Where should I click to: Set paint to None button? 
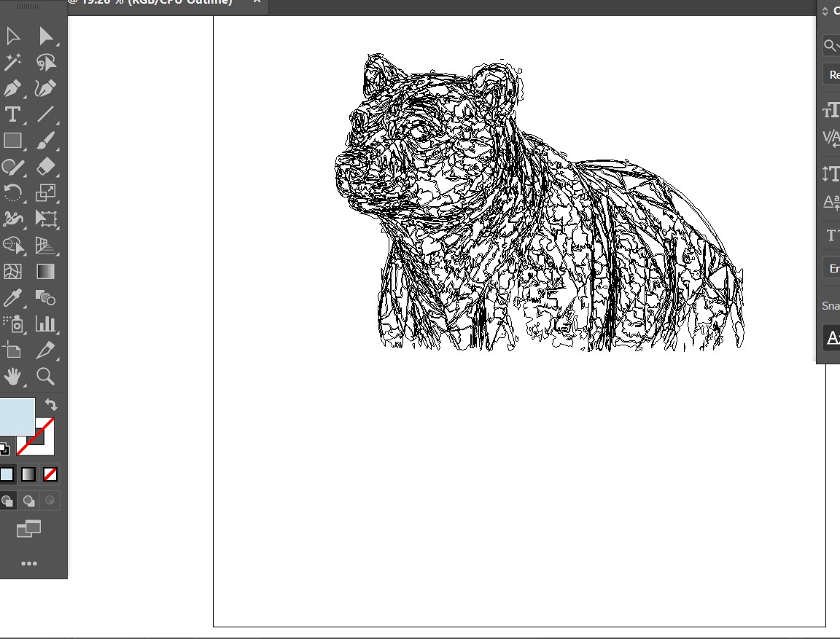pyautogui.click(x=50, y=474)
